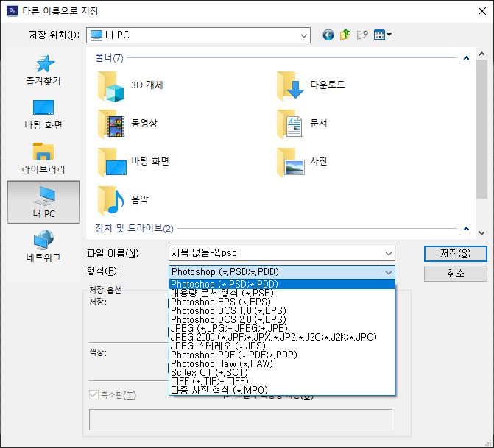Select 네트워크 in the places sidebar
The width and height of the screenshot is (494, 448).
point(43,246)
